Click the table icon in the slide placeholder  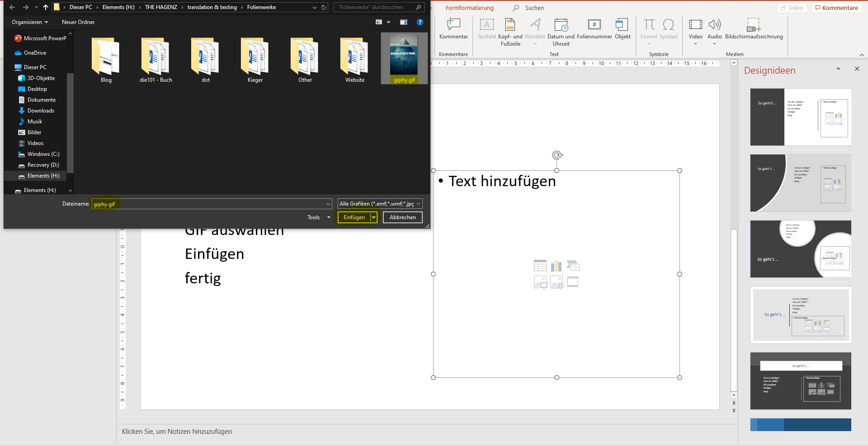(x=540, y=266)
